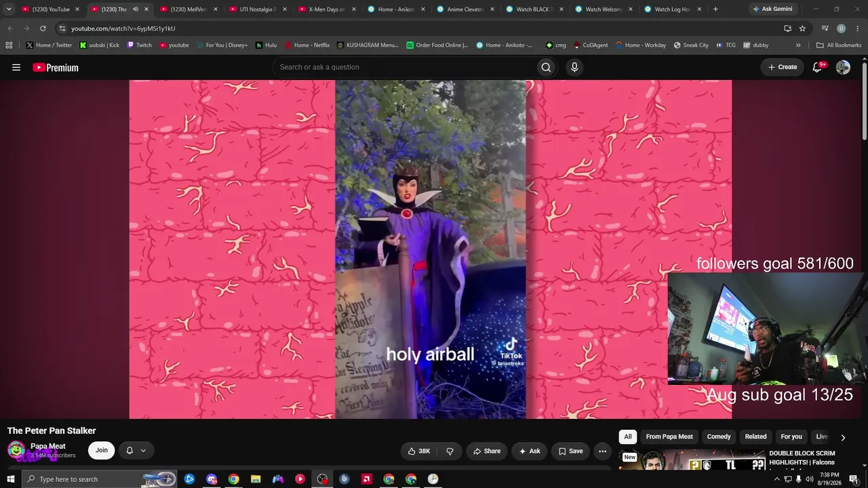Open Chrome apps grid shortcut
The width and height of the screenshot is (868, 488).
(9, 45)
